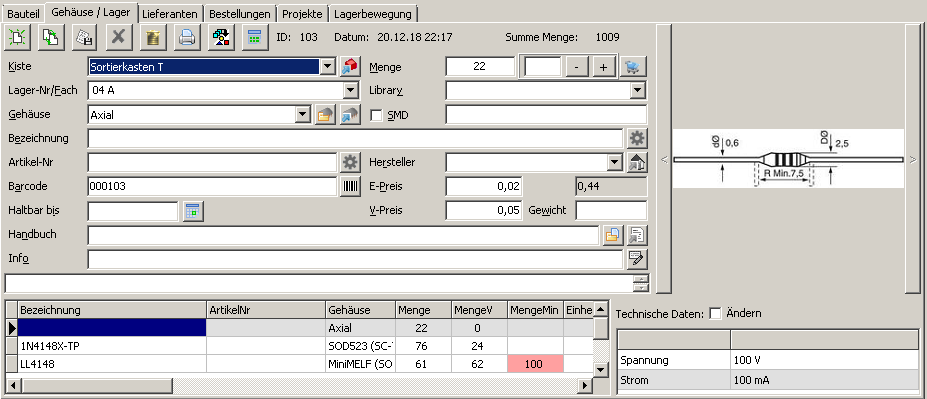This screenshot has width=927, height=399.
Task: Click the Info text field
Action: 355,258
